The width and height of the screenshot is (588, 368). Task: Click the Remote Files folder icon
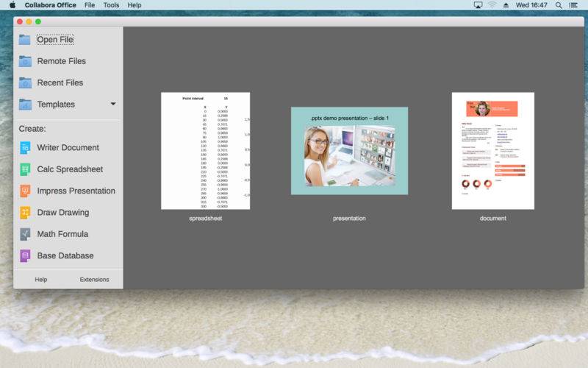coord(25,61)
